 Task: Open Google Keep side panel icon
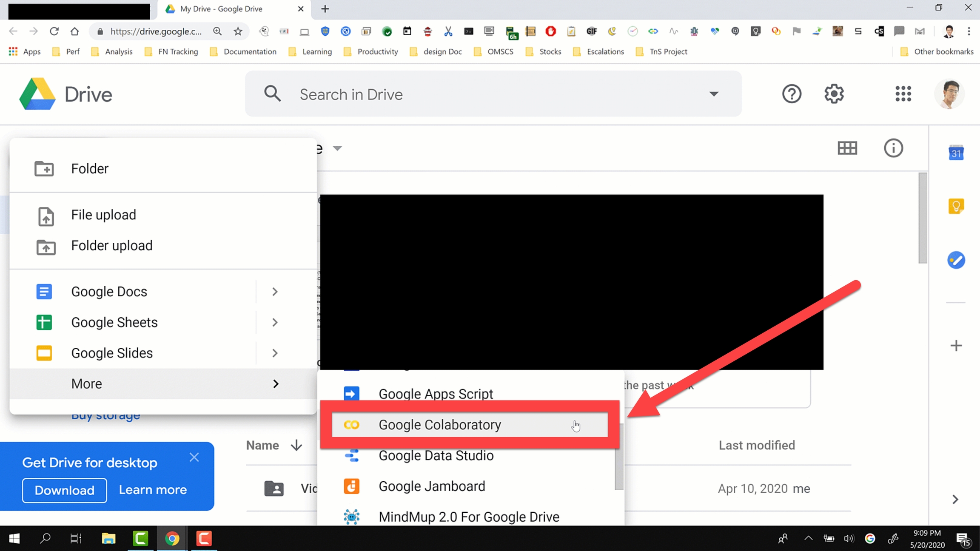(956, 207)
